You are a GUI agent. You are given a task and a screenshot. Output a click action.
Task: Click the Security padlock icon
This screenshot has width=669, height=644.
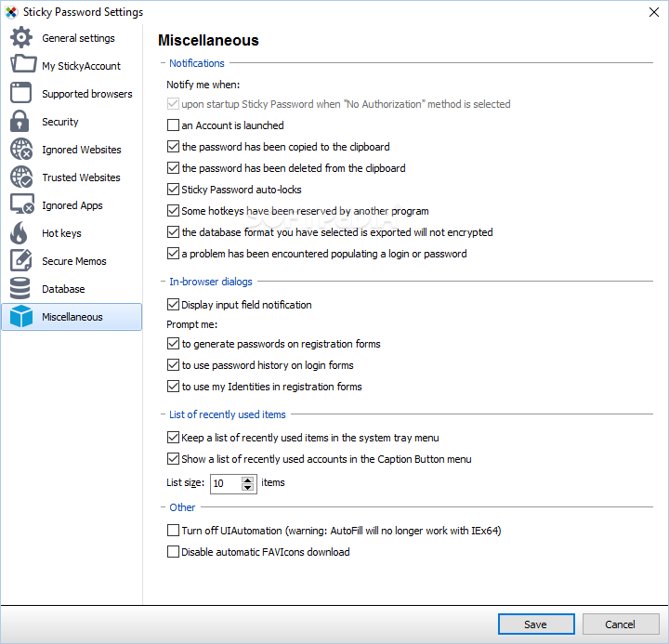(x=20, y=121)
